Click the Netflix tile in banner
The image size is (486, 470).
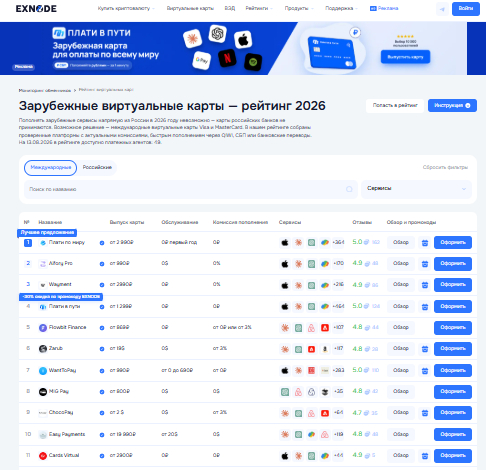click(227, 58)
